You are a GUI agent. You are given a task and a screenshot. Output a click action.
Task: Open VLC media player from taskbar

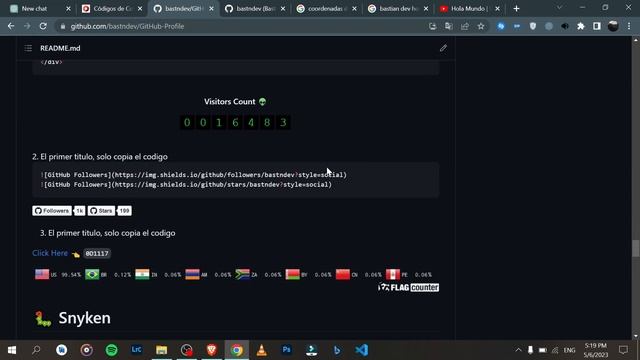[x=262, y=350]
